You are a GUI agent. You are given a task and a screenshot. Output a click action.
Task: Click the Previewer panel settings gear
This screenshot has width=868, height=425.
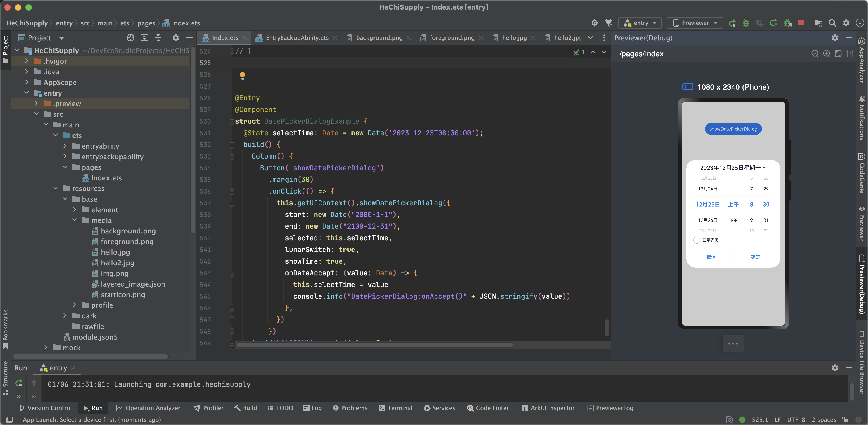pos(835,38)
